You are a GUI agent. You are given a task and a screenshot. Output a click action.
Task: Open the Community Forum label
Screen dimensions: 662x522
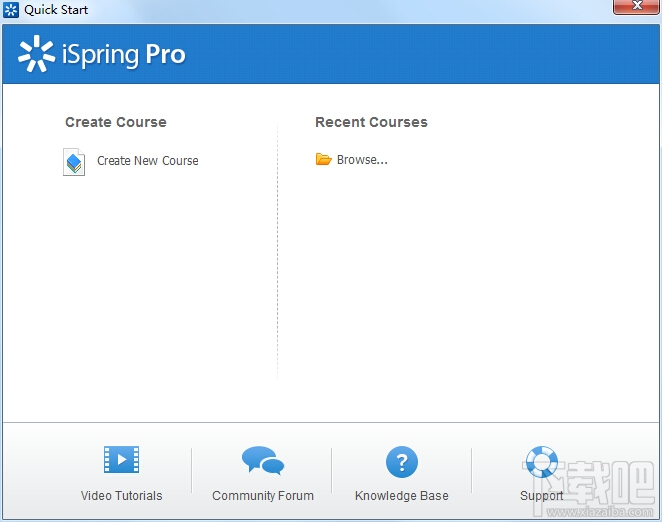coord(263,495)
